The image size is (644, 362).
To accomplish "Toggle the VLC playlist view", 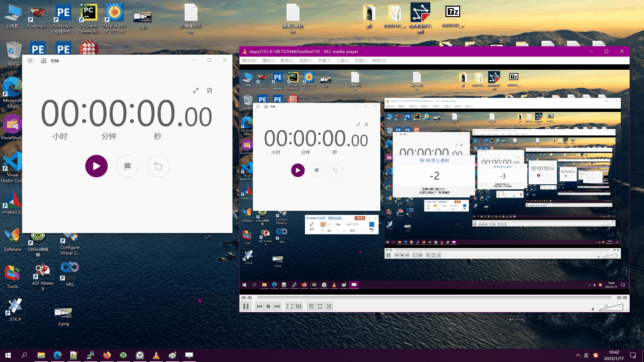I will 311,306.
